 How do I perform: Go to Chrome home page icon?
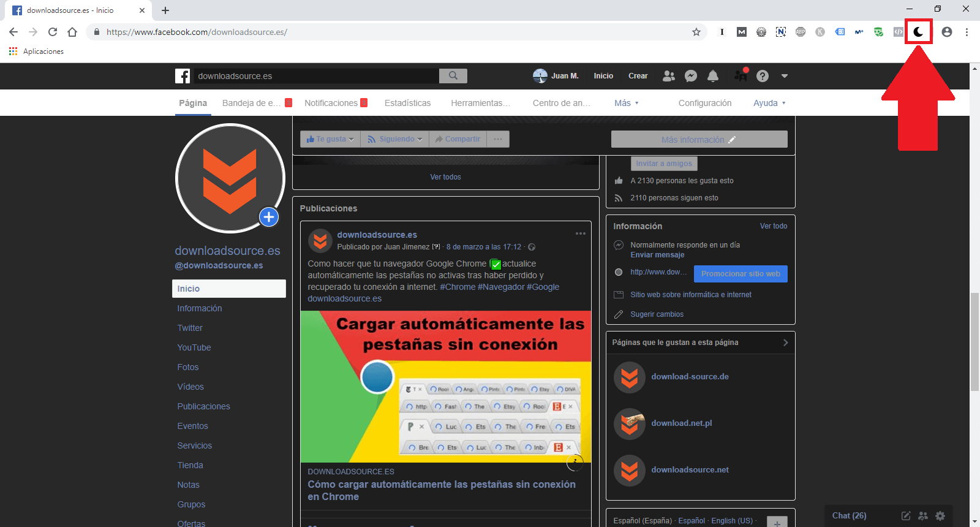[x=72, y=32]
